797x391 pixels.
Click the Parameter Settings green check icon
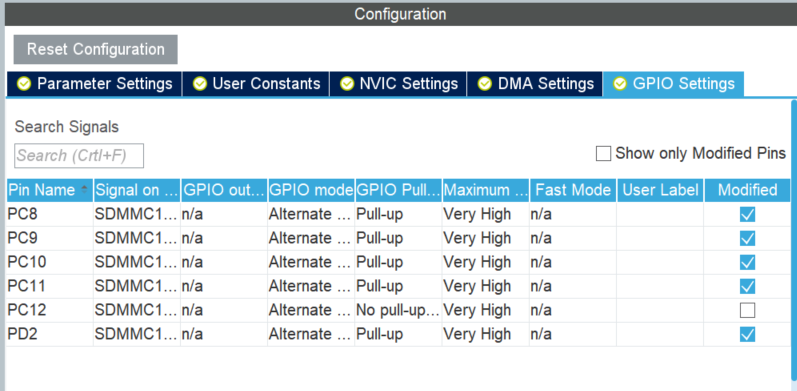[24, 84]
